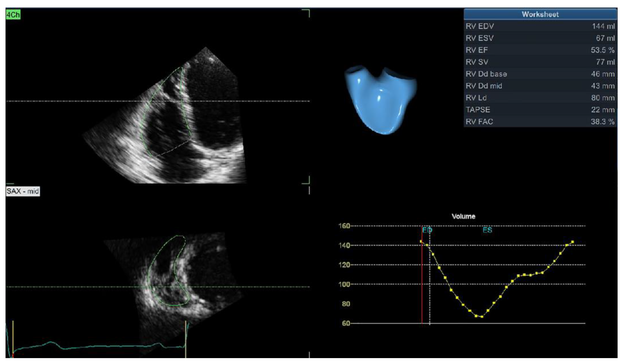Click the lowest yellow point on volume curve
Screen dimensions: 622x364
point(482,317)
